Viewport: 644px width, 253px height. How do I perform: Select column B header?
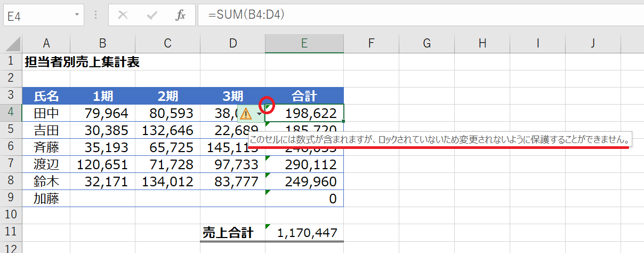pyautogui.click(x=102, y=44)
